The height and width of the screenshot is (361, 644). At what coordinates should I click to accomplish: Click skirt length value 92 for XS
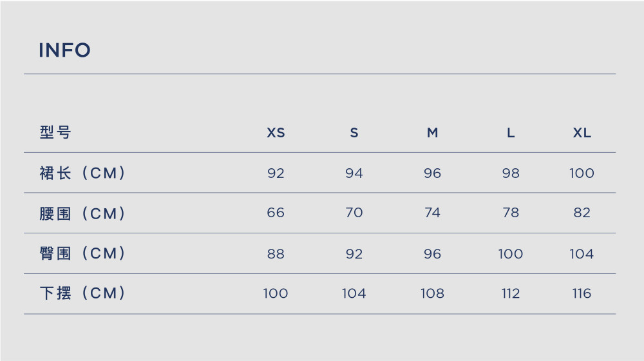click(276, 173)
